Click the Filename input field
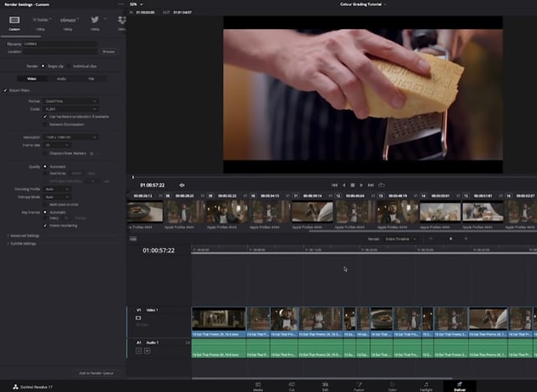This screenshot has height=392, width=537. 61,43
